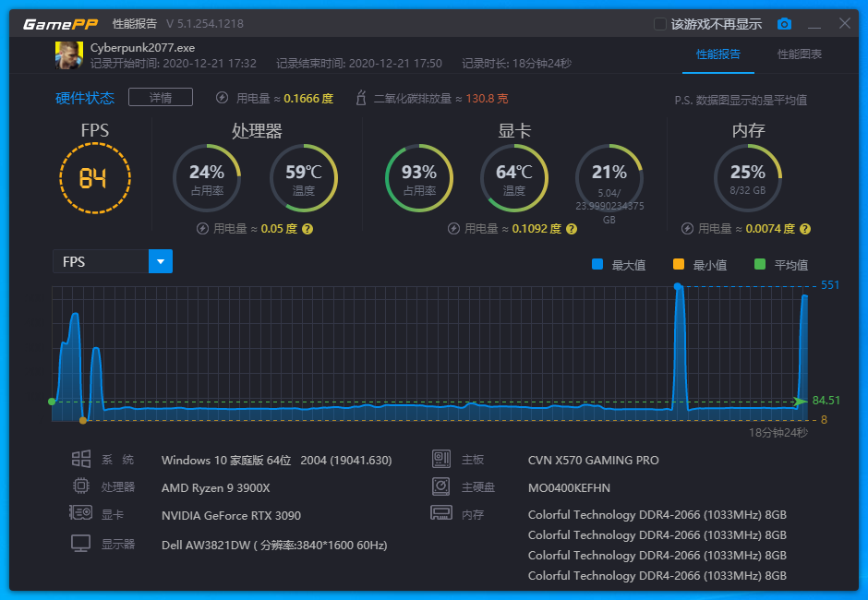868x600 pixels.
Task: Click the memory power help icon
Action: pos(805,229)
